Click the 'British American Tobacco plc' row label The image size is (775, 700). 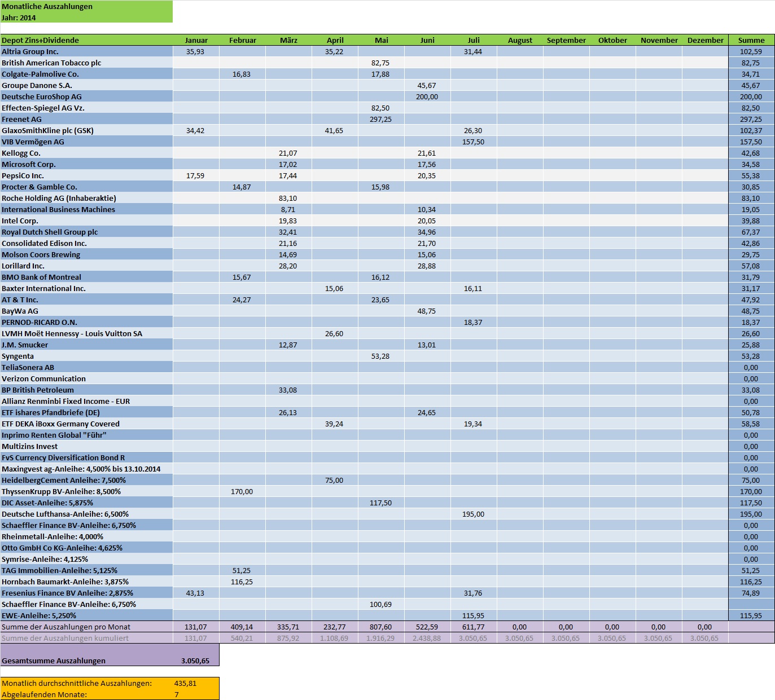[86, 63]
